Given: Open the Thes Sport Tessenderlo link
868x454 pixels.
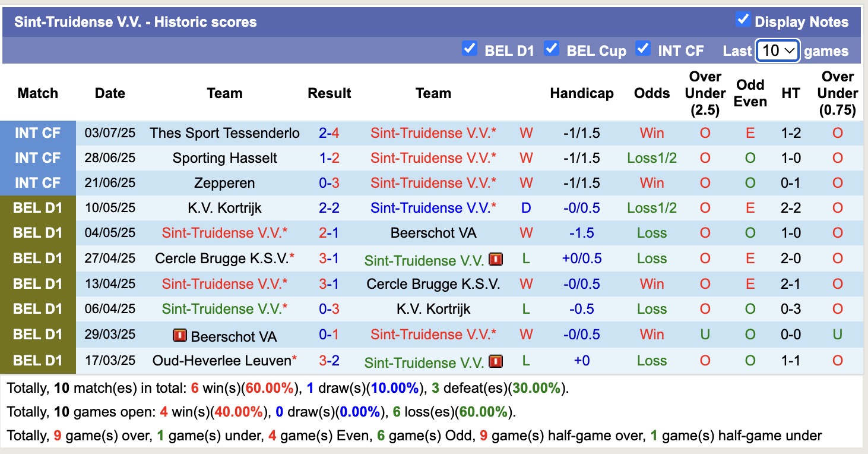Looking at the screenshot, I should click(224, 133).
